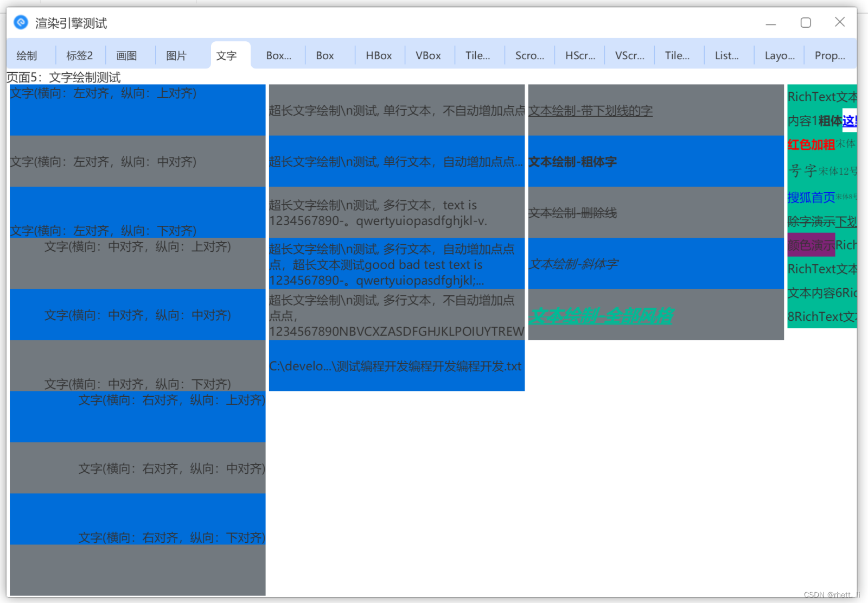The height and width of the screenshot is (603, 868).
Task: Click 单行文本，不自动增加点点 text
Action: (397, 110)
